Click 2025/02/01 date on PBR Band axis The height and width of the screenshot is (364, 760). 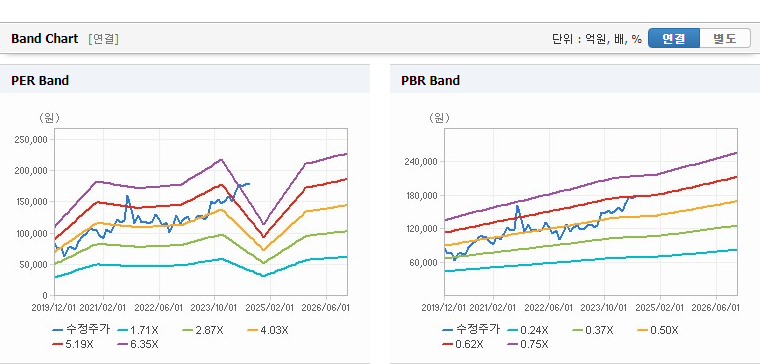659,308
